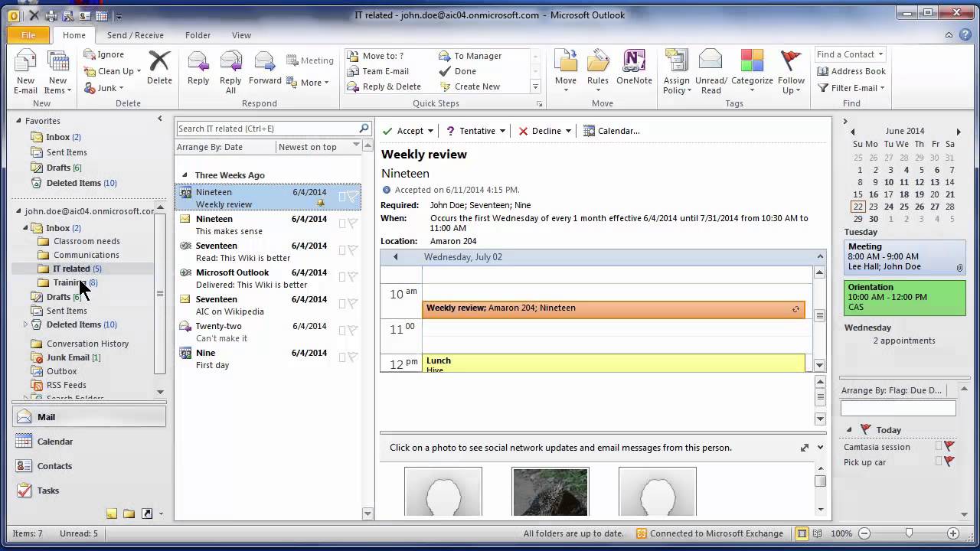This screenshot has height=551, width=980.
Task: Open the RSS Feeds folder
Action: [x=66, y=385]
